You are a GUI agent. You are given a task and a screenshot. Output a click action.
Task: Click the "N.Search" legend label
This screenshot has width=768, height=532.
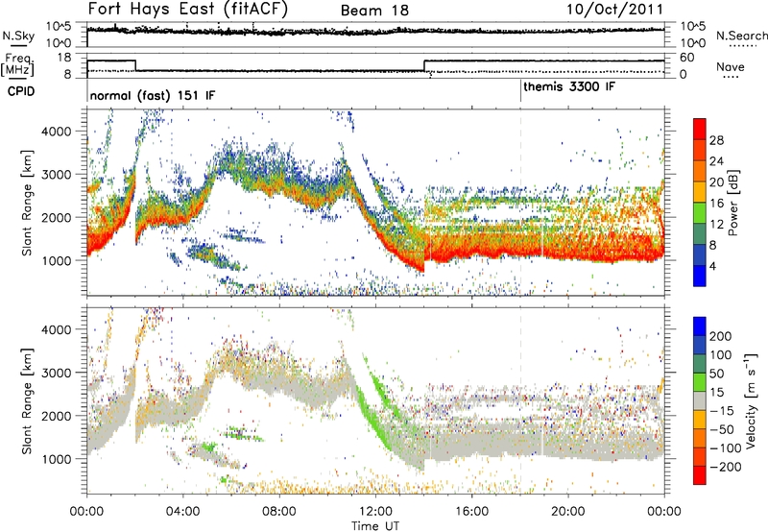point(741,36)
